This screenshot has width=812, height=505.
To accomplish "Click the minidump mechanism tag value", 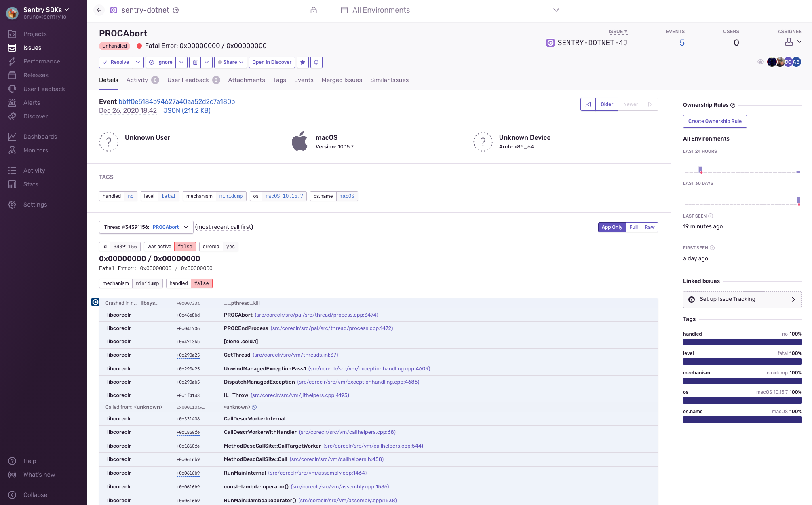I will 231,196.
